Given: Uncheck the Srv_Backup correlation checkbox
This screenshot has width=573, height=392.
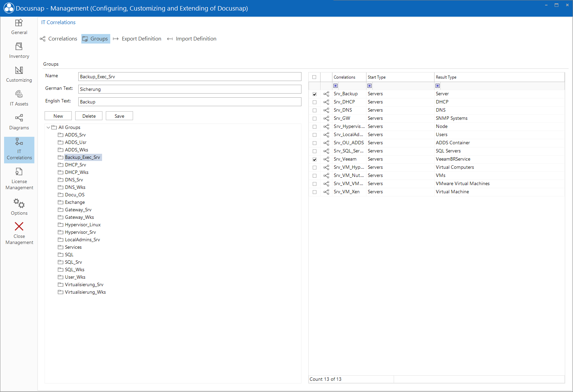Looking at the screenshot, I should pyautogui.click(x=314, y=94).
